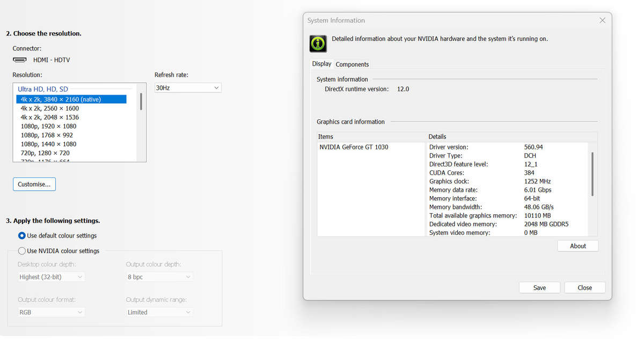Open the Output dynamic range dropdown
Image resolution: width=644 pixels, height=339 pixels.
159,312
